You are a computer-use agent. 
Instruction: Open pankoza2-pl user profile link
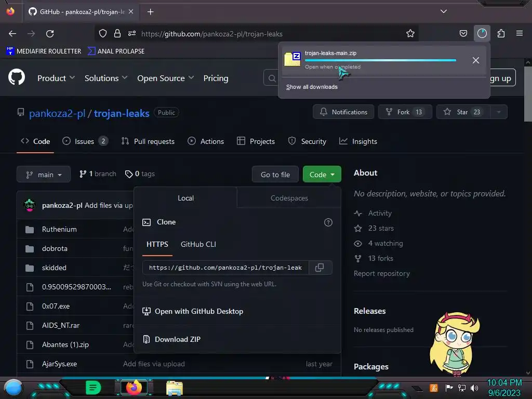coord(57,113)
